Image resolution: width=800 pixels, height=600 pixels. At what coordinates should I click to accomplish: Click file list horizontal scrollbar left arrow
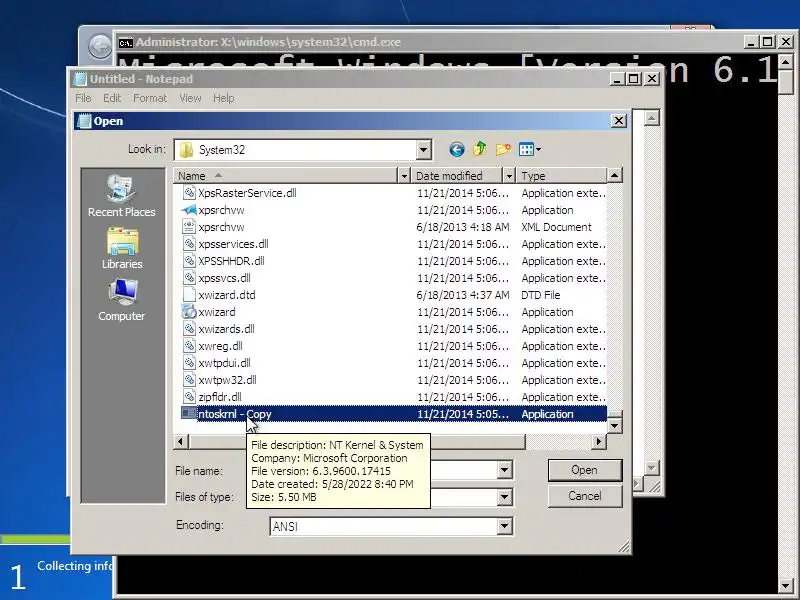[x=181, y=441]
